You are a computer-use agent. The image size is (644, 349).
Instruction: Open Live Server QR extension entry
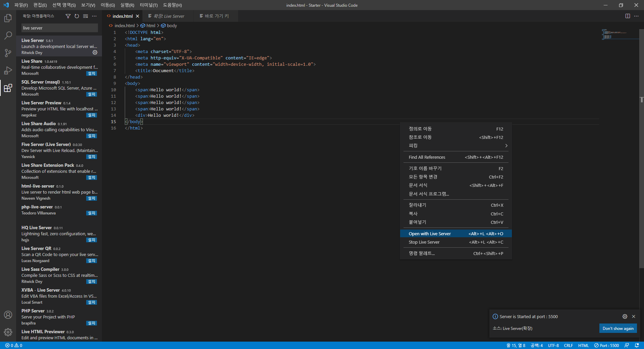coord(59,254)
